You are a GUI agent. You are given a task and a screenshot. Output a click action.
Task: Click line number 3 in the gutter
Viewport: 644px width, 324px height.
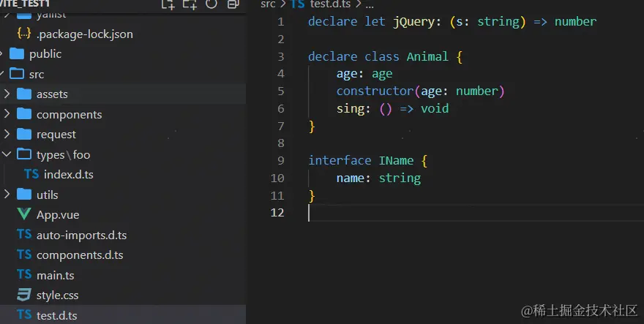[x=280, y=56]
